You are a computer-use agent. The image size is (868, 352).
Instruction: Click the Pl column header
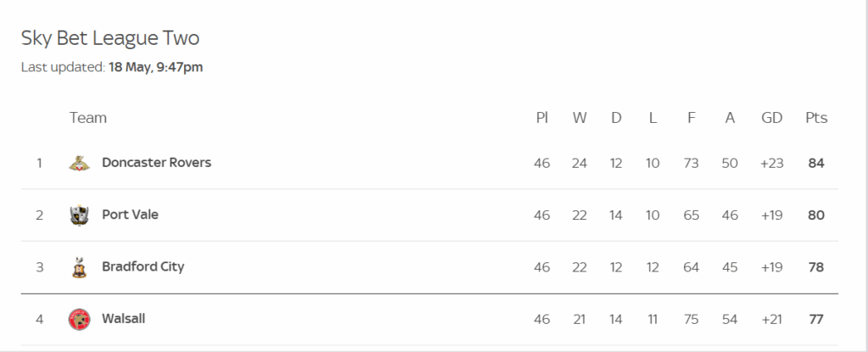click(x=542, y=118)
